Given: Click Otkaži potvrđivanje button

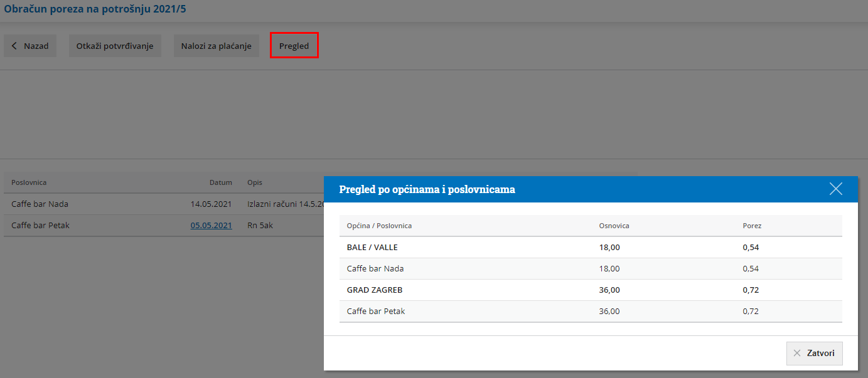Looking at the screenshot, I should pyautogui.click(x=115, y=46).
